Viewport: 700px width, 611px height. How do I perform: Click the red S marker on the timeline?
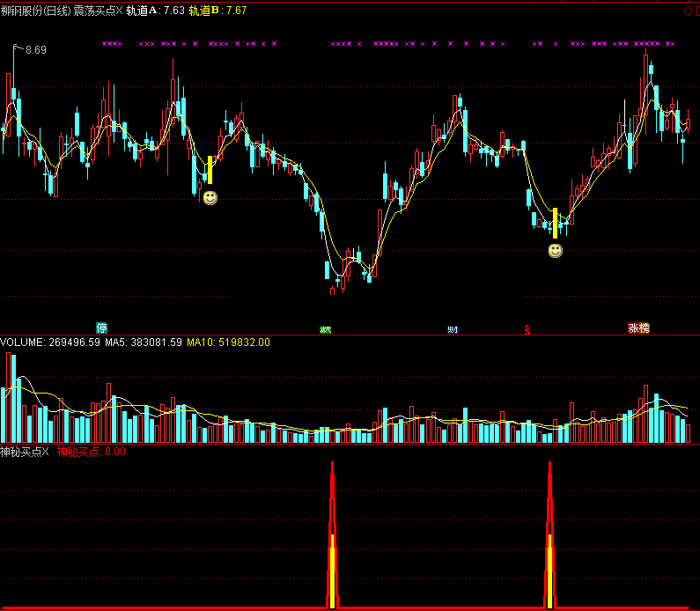(x=527, y=328)
